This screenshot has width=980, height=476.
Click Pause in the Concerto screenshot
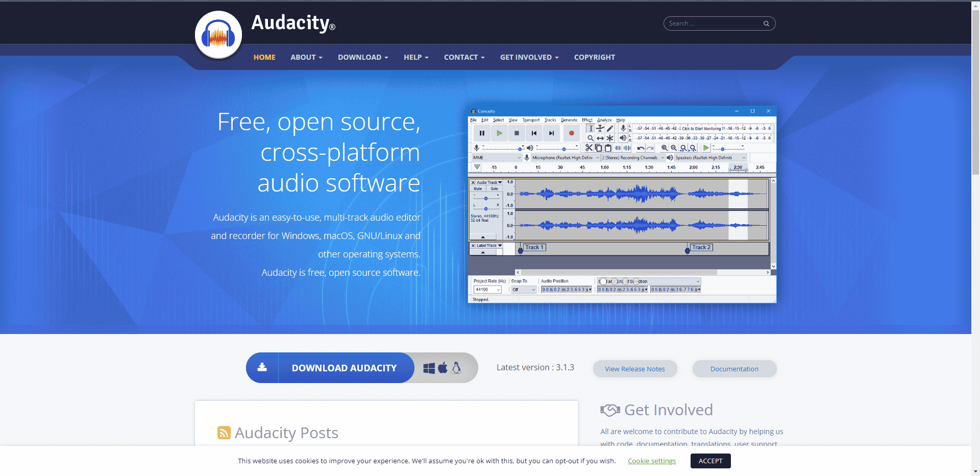tap(482, 133)
